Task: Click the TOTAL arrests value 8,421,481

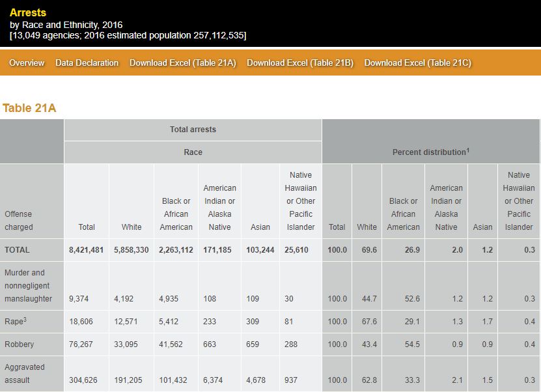Action: click(x=87, y=250)
